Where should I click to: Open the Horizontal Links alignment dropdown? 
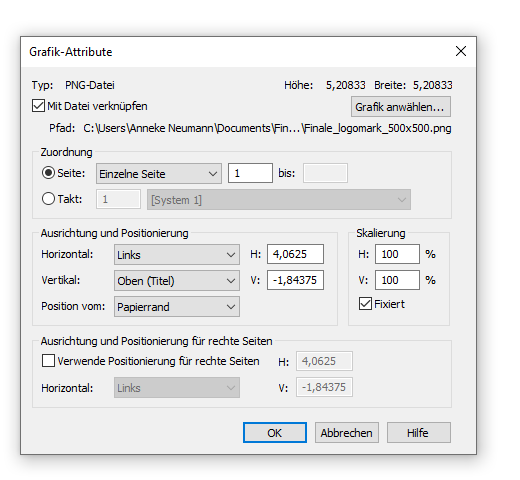[x=177, y=255]
